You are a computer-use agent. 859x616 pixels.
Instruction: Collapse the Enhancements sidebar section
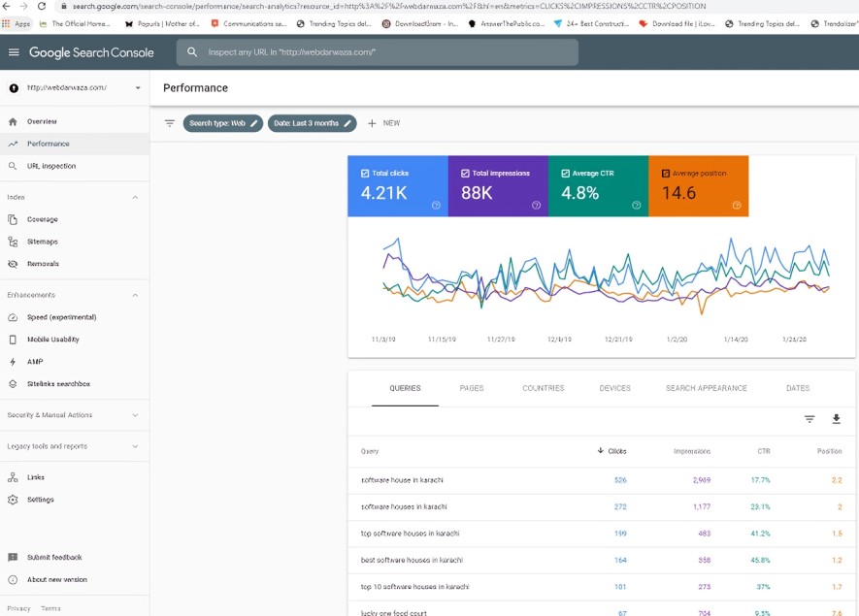pos(135,295)
